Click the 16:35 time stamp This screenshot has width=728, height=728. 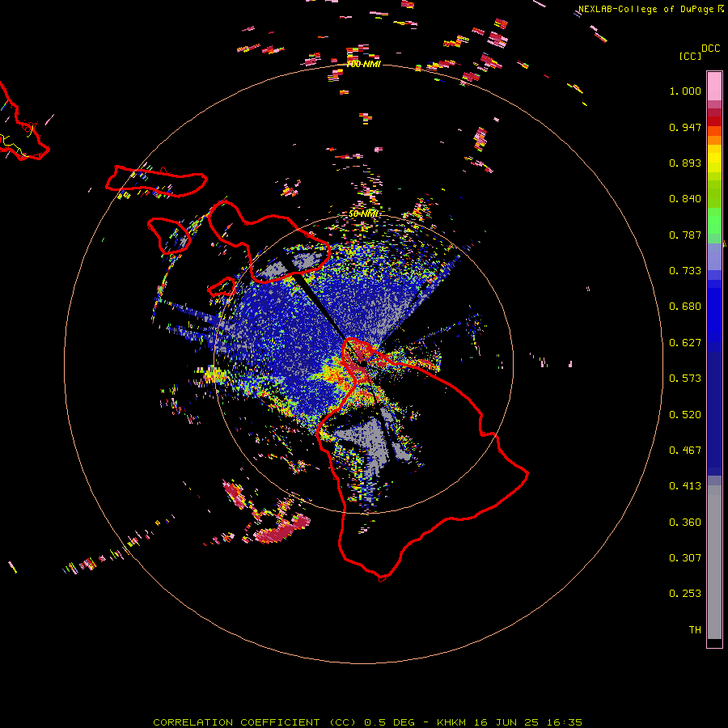point(564,722)
